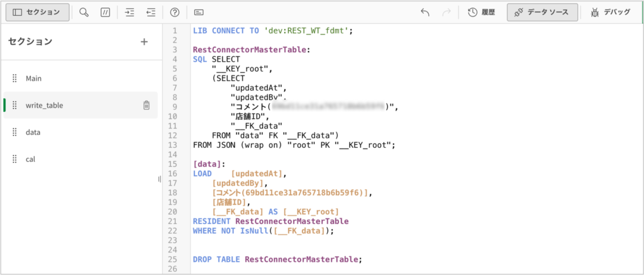Click the DROP TABLE line in editor
The image size is (644, 275).
(278, 259)
